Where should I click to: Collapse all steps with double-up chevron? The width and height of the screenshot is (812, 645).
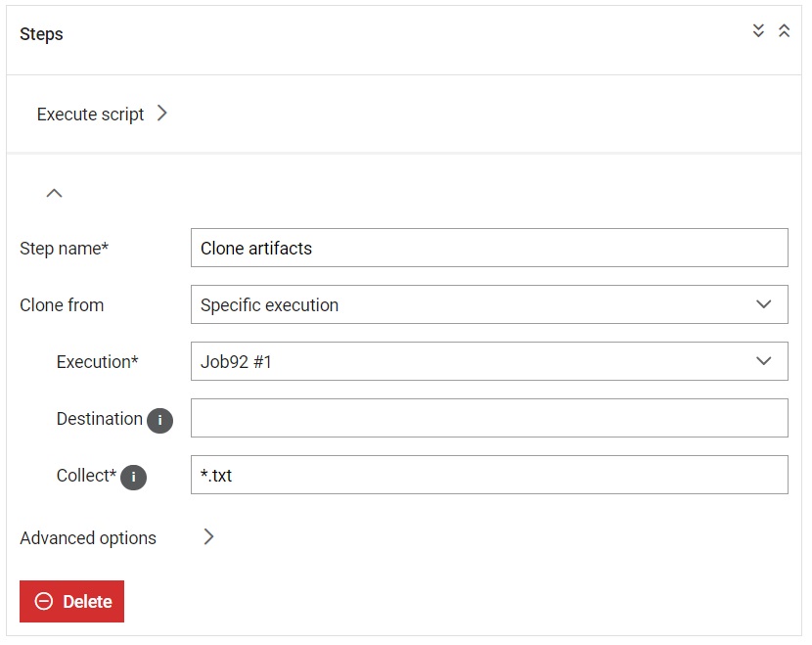784,31
